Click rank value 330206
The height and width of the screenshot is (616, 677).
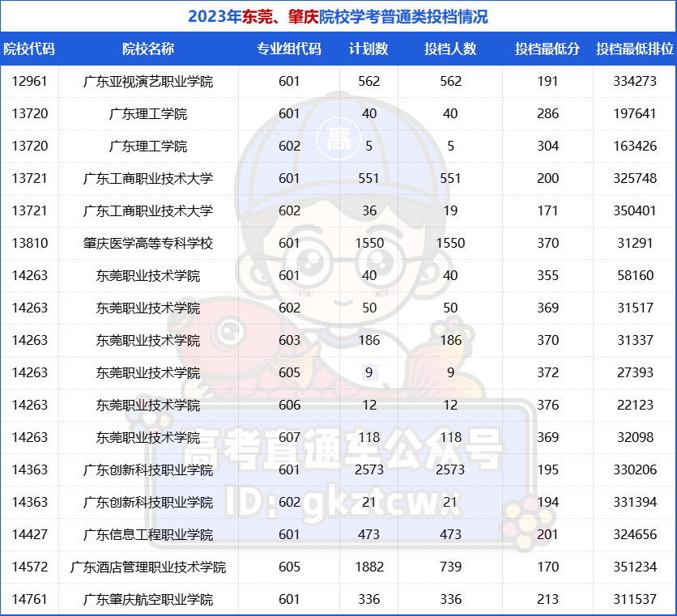pos(635,469)
